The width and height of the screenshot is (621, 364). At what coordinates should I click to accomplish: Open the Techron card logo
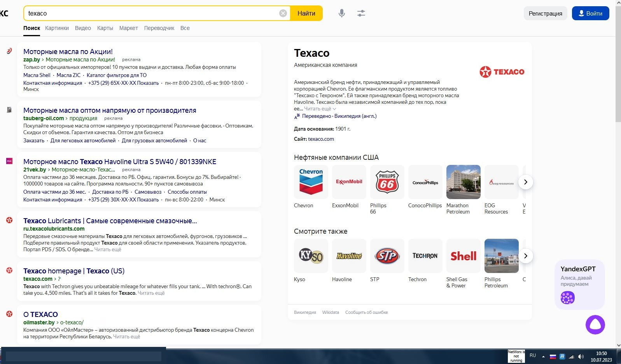coord(425,256)
